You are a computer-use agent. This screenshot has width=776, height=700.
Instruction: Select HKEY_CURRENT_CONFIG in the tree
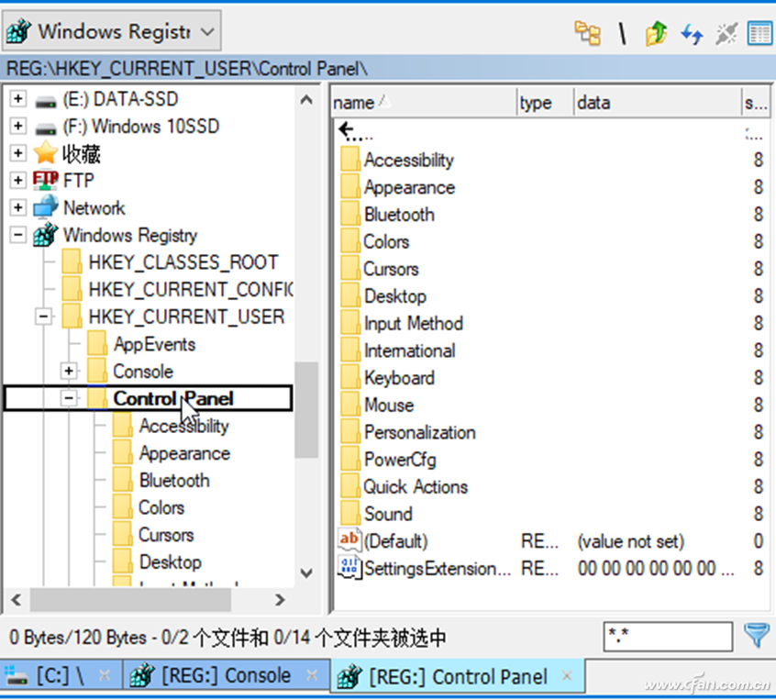191,290
